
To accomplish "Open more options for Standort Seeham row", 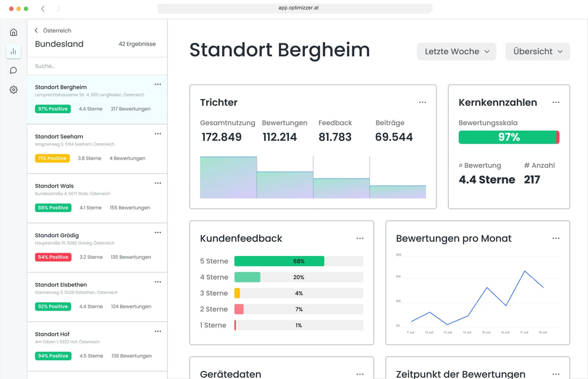I will (158, 133).
